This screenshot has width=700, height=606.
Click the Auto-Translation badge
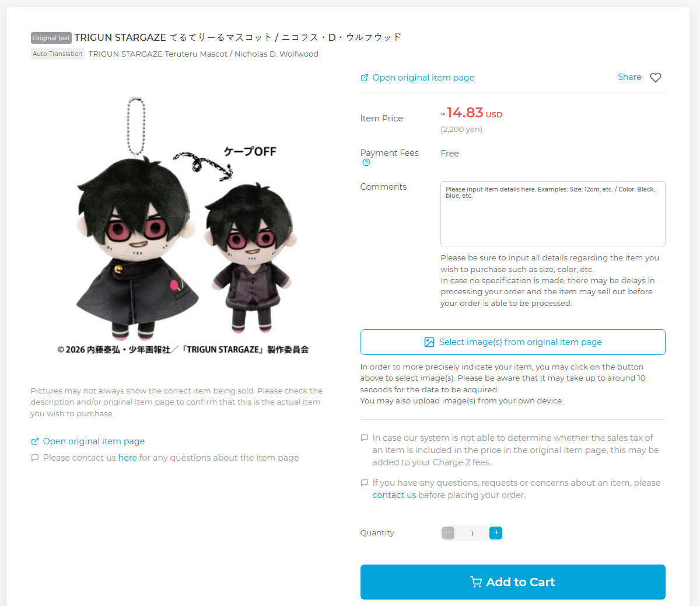pyautogui.click(x=58, y=54)
